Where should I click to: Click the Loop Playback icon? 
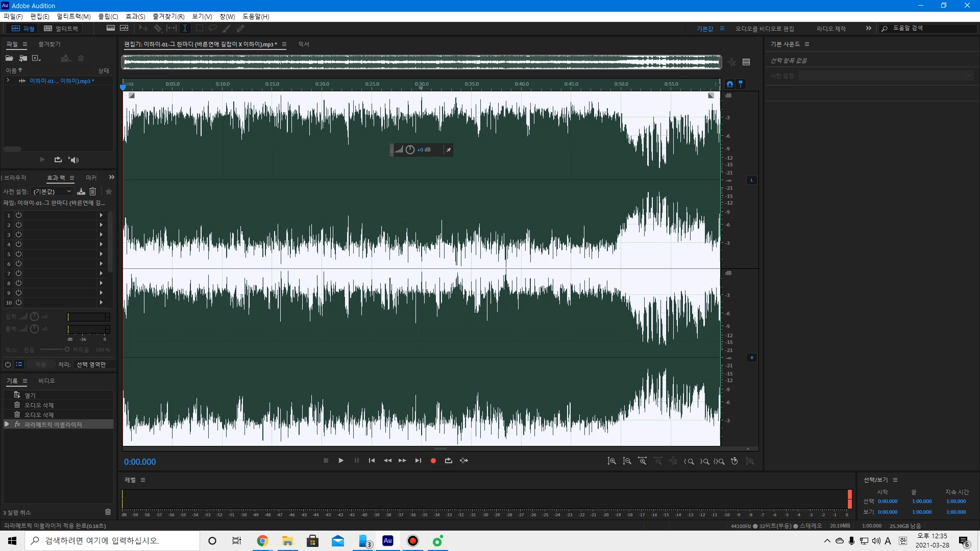coord(449,461)
